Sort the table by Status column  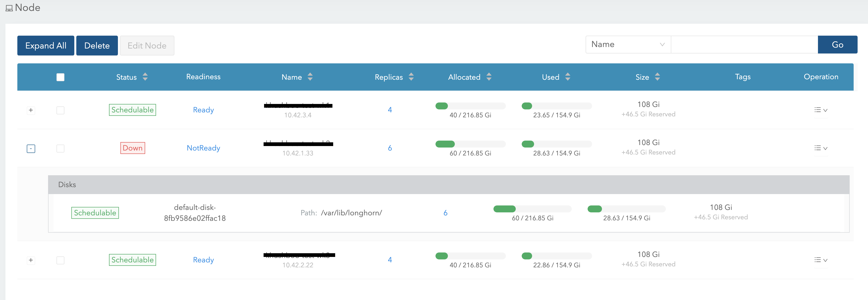[145, 77]
